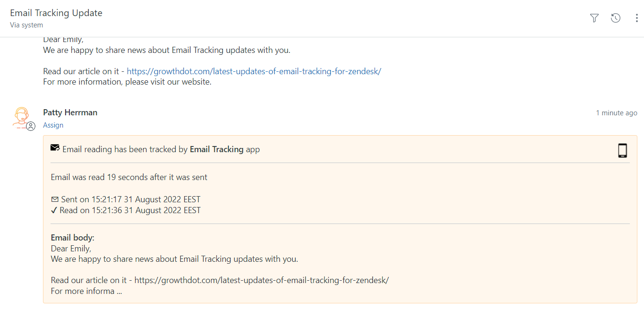Click the 'Email body:' heading
Screen dimensions: 644x310
point(73,238)
